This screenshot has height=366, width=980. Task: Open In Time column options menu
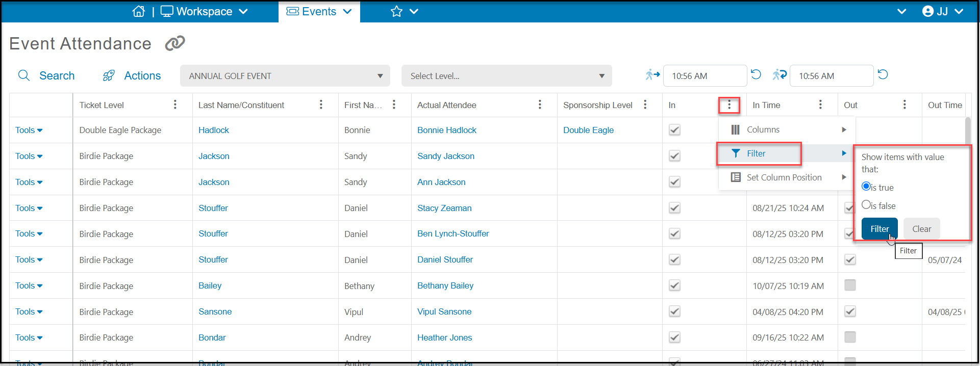click(820, 104)
